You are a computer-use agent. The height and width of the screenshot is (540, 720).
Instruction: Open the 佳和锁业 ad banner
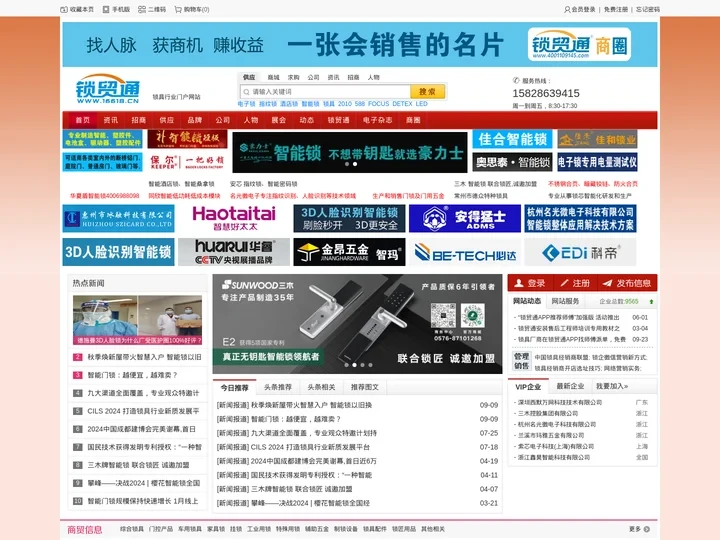click(597, 139)
